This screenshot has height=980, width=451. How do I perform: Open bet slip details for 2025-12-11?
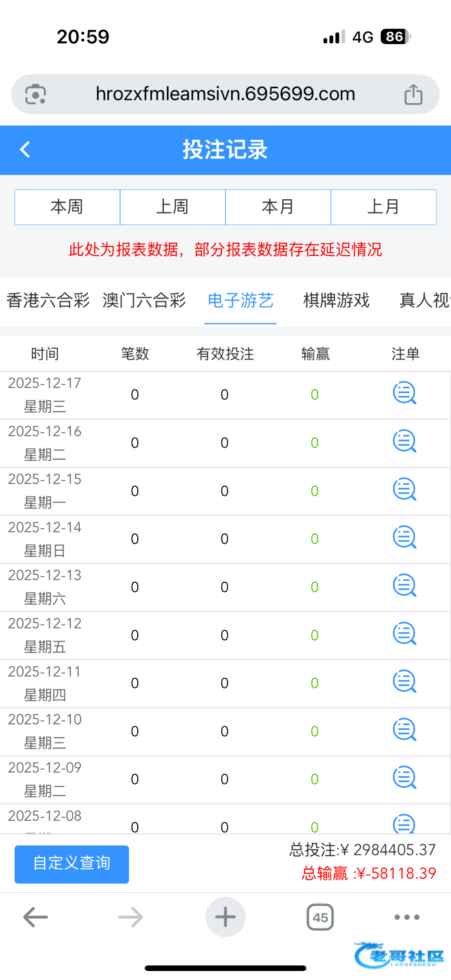point(404,682)
